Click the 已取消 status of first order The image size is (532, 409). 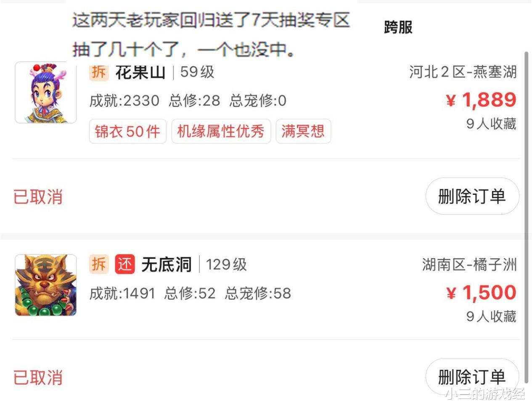point(38,197)
